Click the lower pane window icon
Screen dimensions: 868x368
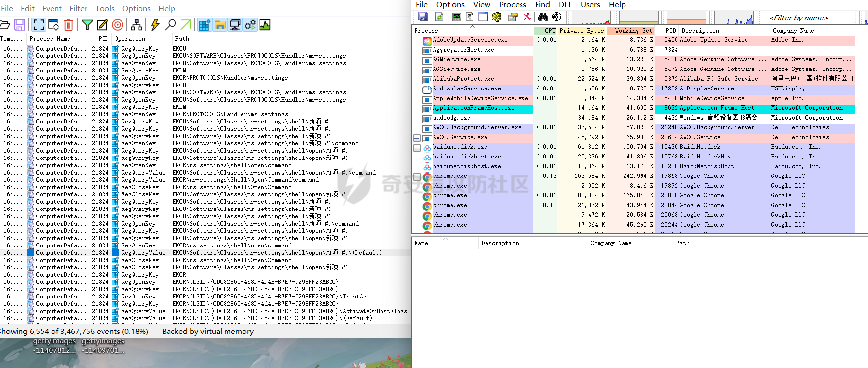(483, 17)
